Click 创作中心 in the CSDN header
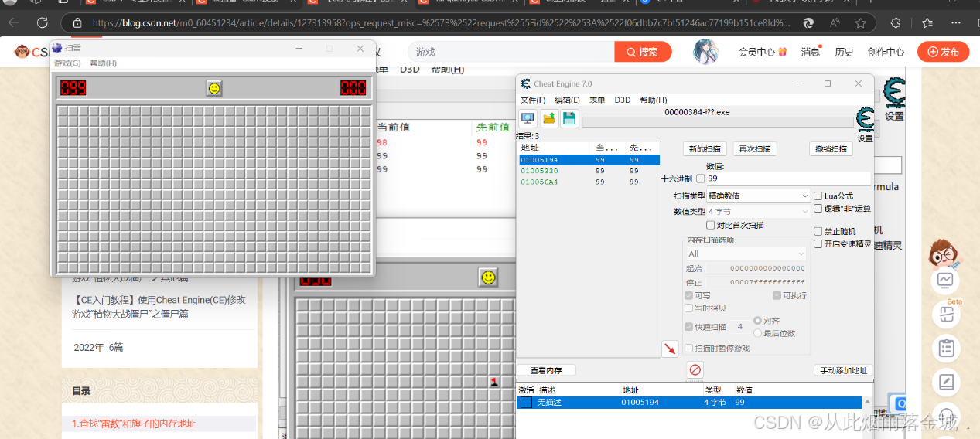 tap(886, 52)
